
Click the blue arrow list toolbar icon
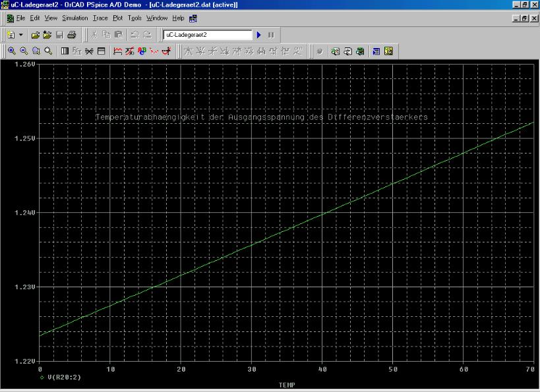point(376,51)
